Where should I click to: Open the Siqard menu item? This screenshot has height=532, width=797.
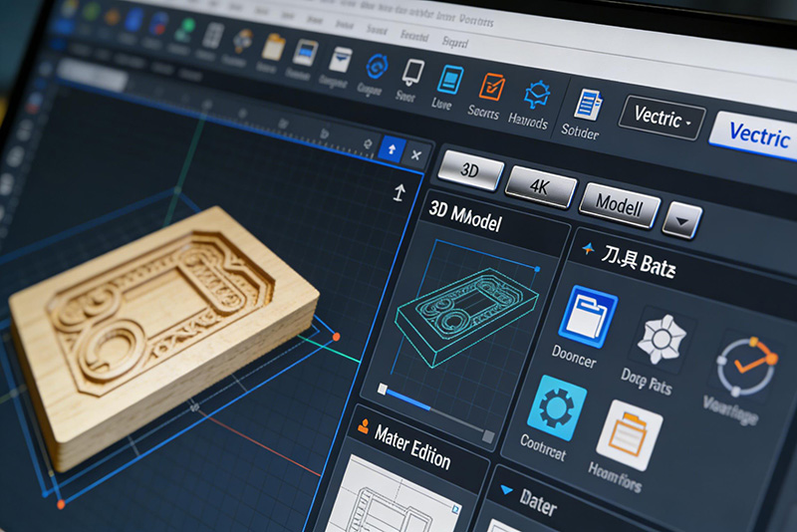(x=454, y=42)
